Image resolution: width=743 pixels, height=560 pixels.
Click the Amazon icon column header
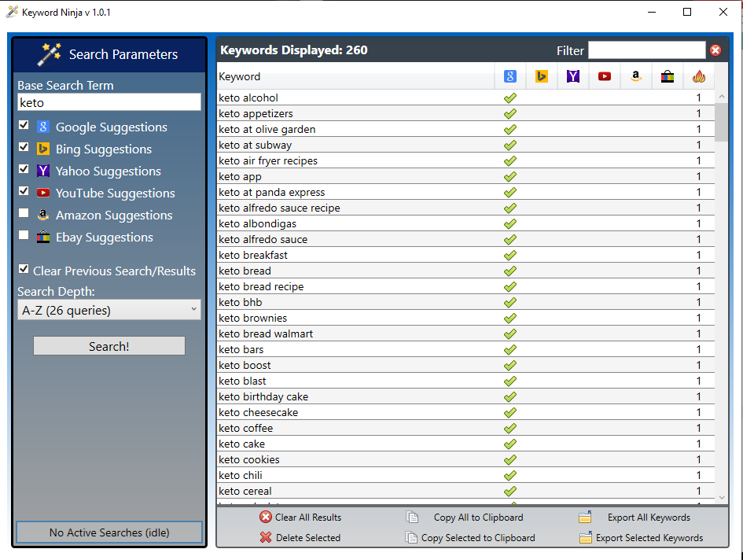(635, 76)
